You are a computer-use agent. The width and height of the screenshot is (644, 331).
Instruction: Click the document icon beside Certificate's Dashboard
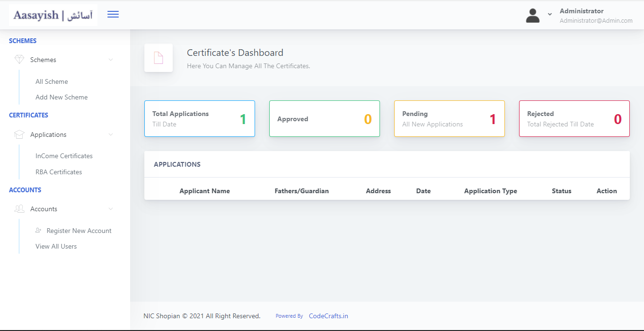pos(159,58)
